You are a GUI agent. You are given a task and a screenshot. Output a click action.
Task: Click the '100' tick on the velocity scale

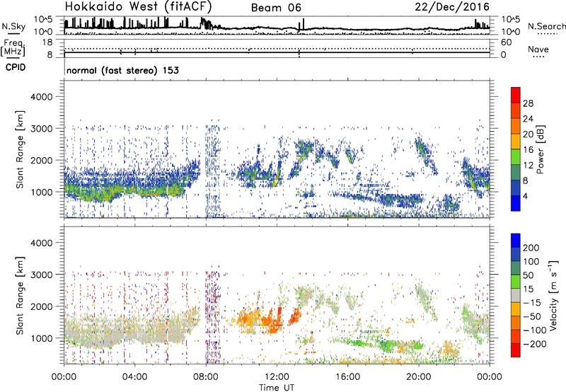pyautogui.click(x=531, y=261)
